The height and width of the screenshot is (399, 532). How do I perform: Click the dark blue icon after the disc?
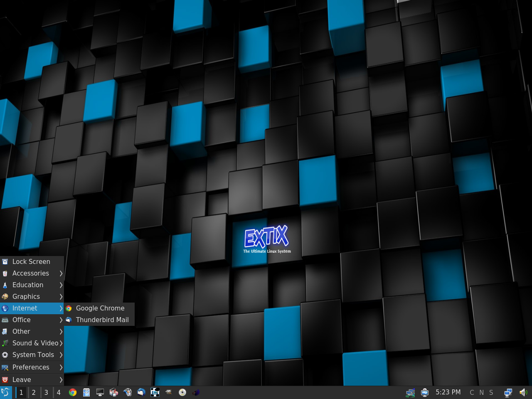click(196, 392)
